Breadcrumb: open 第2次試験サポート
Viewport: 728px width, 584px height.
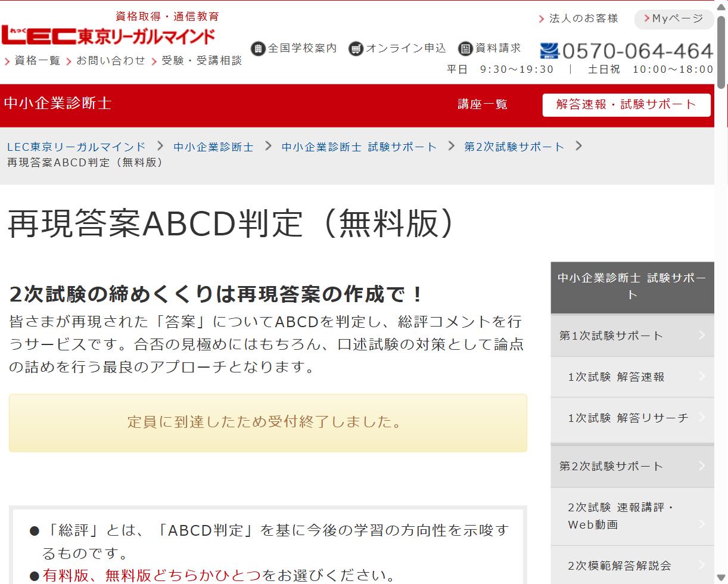coord(514,147)
